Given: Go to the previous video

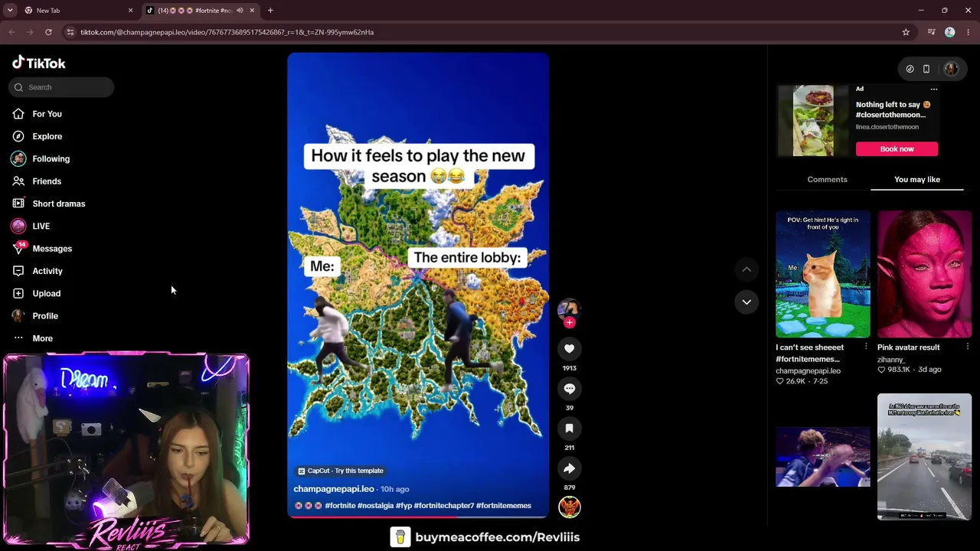Looking at the screenshot, I should tap(746, 269).
